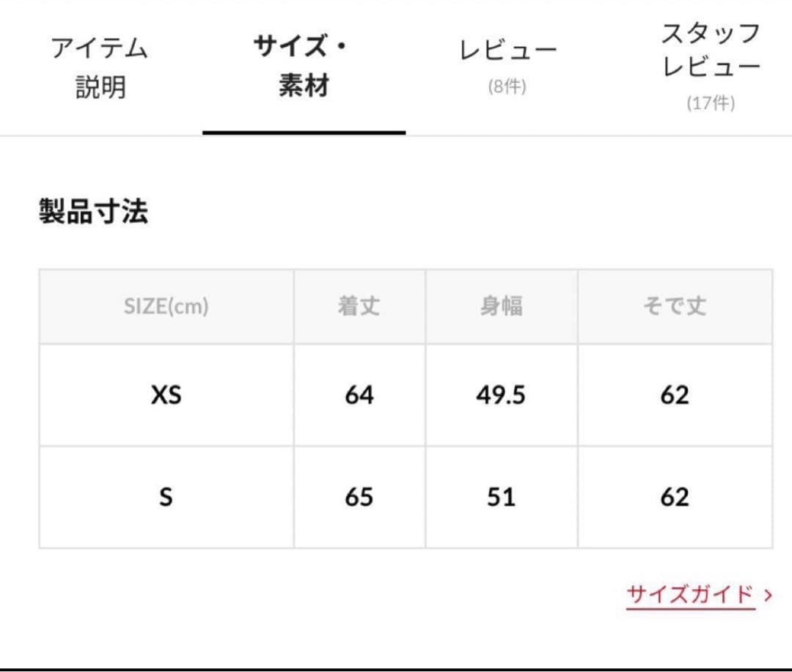Select the サイズ・素材 tab
The image size is (792, 672).
click(x=303, y=67)
